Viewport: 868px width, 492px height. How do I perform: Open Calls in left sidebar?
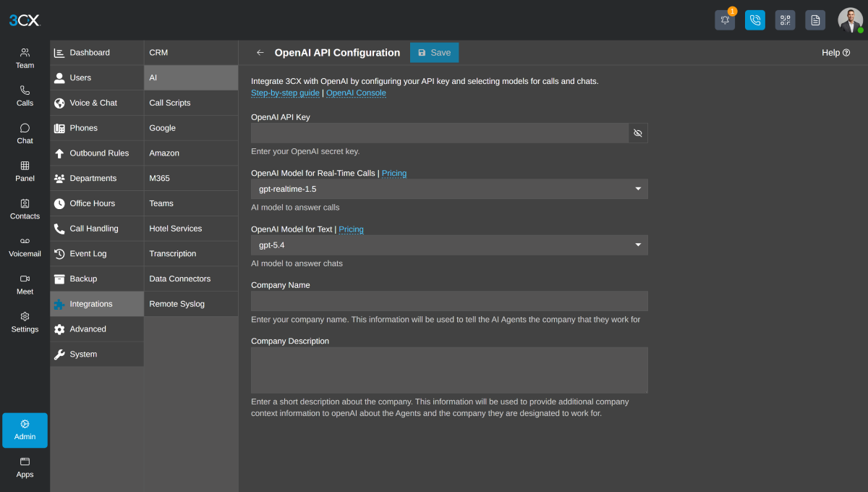coord(25,96)
